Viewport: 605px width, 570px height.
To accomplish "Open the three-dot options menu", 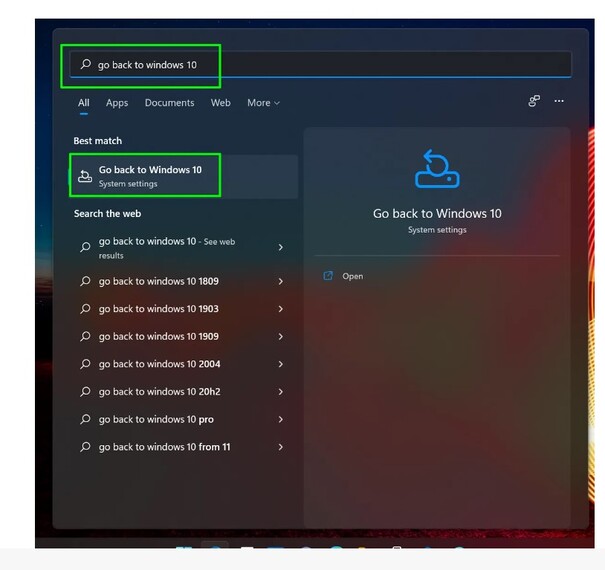I will click(x=559, y=101).
